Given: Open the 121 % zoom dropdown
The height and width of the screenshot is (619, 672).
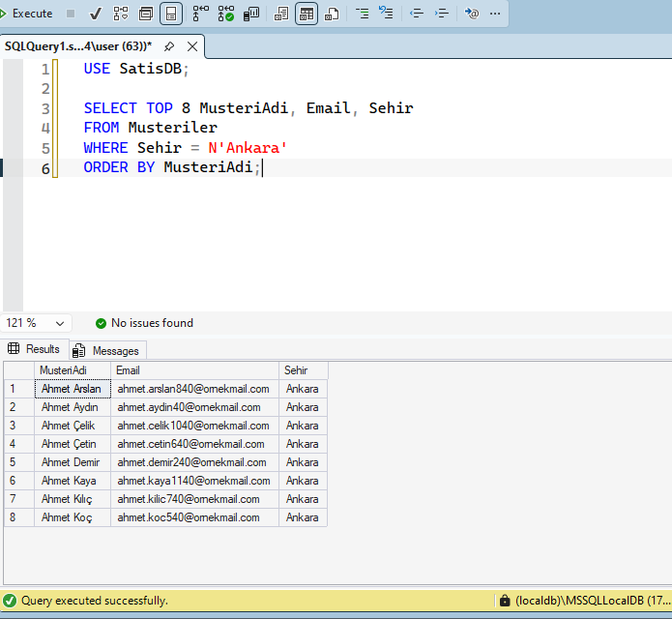Looking at the screenshot, I should (x=35, y=323).
